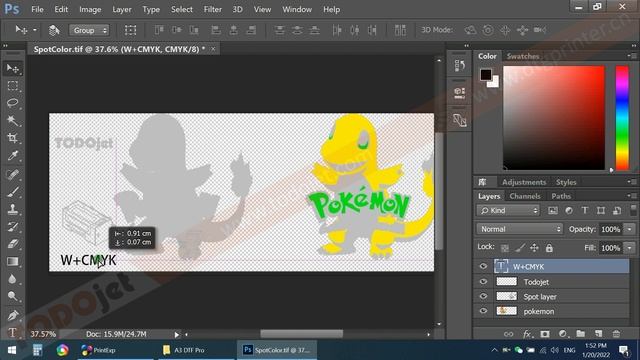640x360 pixels.
Task: Toggle Show Transform Controls option
Action: coord(131,30)
